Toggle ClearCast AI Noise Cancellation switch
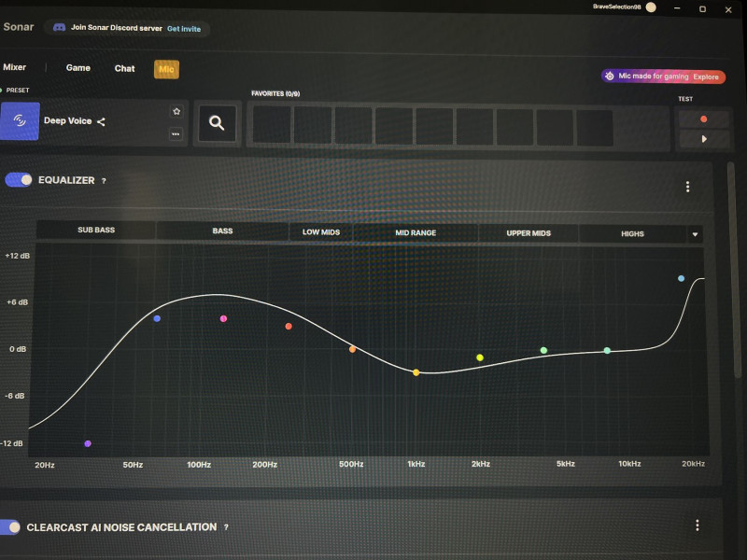 [9, 527]
